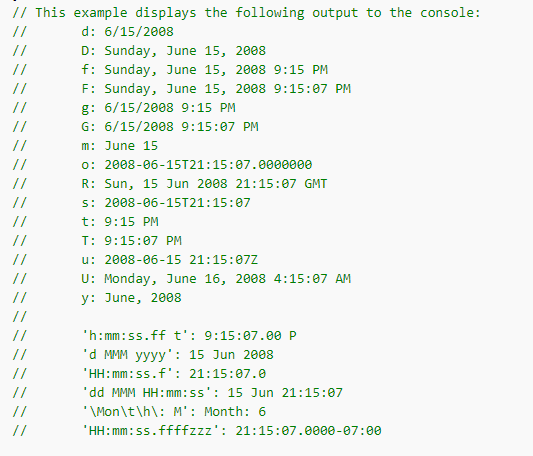This screenshot has width=533, height=456.
Task: Click the 't: 9:15 PM' line
Action: pos(120,222)
